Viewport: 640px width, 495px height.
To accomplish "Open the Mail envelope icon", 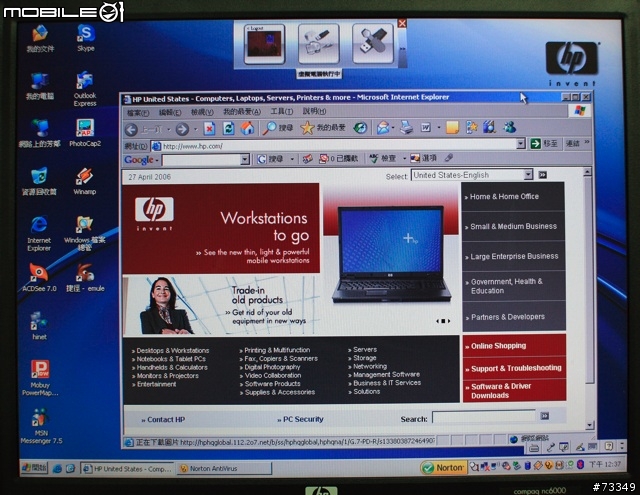I will point(383,128).
